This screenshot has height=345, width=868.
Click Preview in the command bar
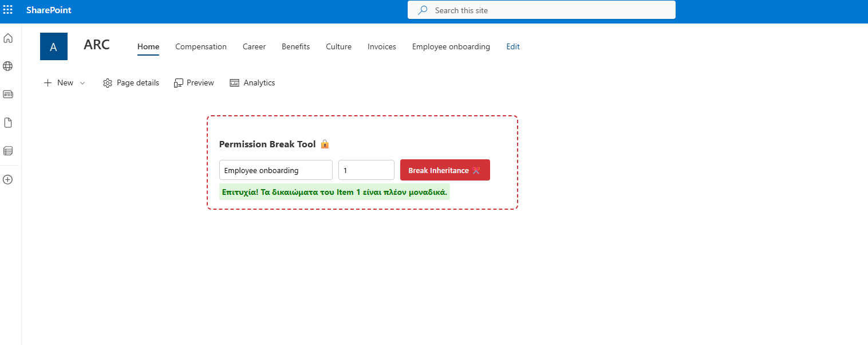tap(194, 83)
